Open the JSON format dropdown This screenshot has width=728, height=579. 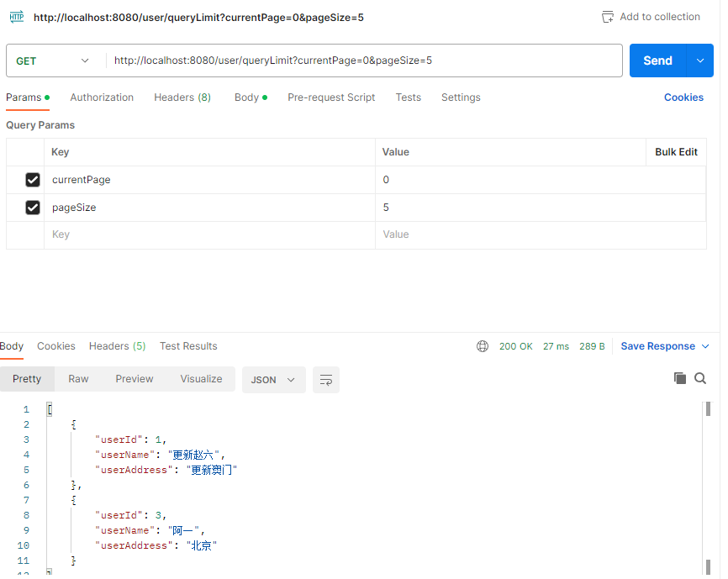[x=274, y=380]
